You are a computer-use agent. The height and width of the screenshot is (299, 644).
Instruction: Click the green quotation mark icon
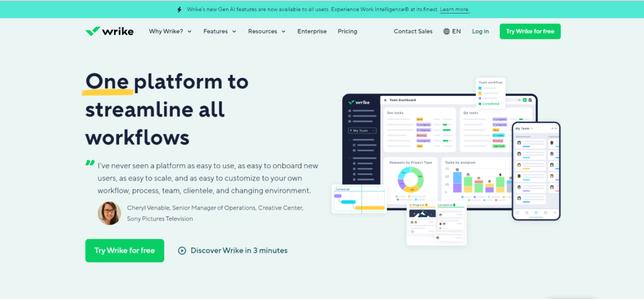[x=90, y=163]
